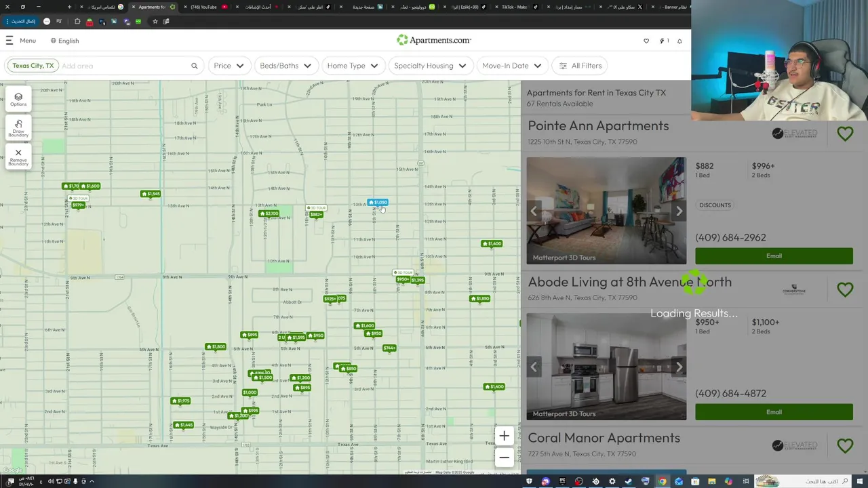Open the hamburger Menu icon
The width and height of the screenshot is (868, 488).
click(x=9, y=41)
